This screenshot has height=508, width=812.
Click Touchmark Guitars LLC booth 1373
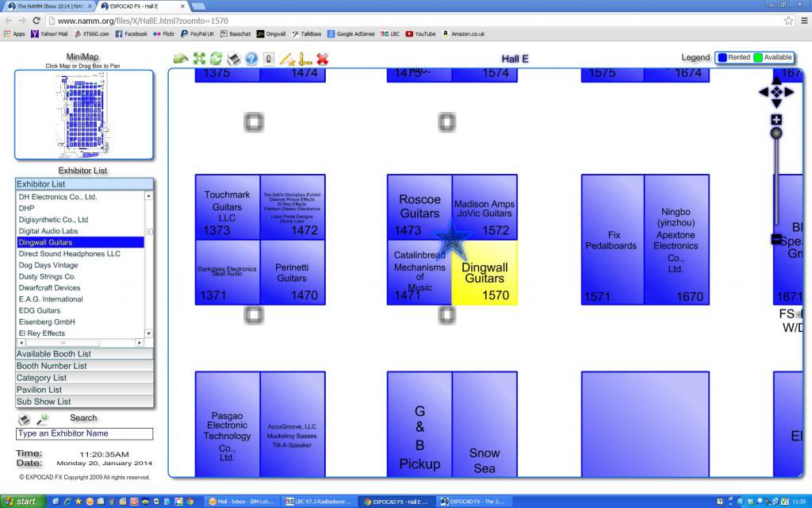tap(227, 206)
